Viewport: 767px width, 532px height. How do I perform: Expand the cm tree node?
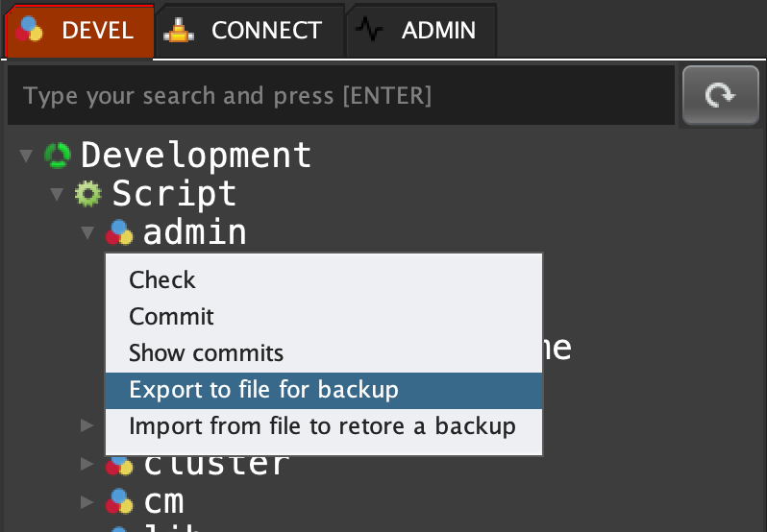(87, 500)
